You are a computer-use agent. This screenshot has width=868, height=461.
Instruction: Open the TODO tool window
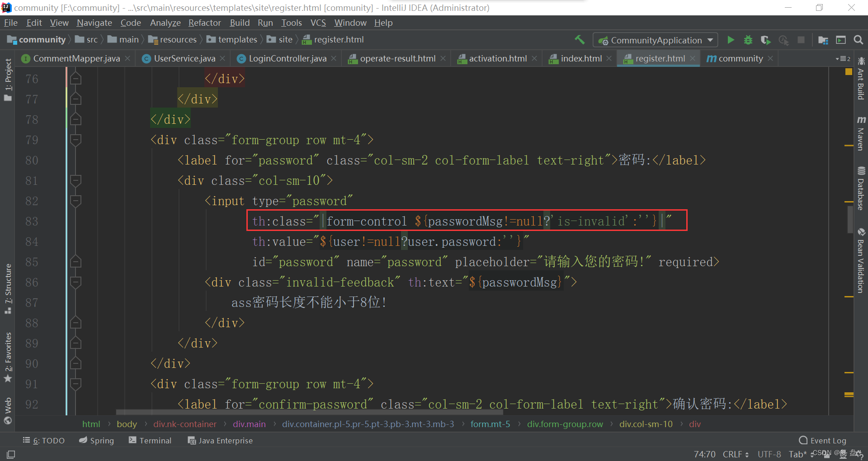(44, 440)
